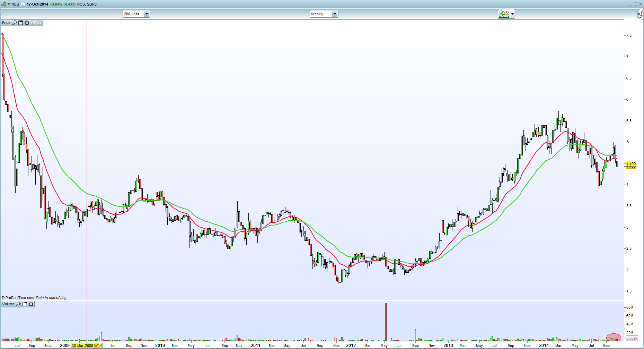Maximize the Price panel window icon
The width and height of the screenshot is (644, 349).
tap(21, 23)
